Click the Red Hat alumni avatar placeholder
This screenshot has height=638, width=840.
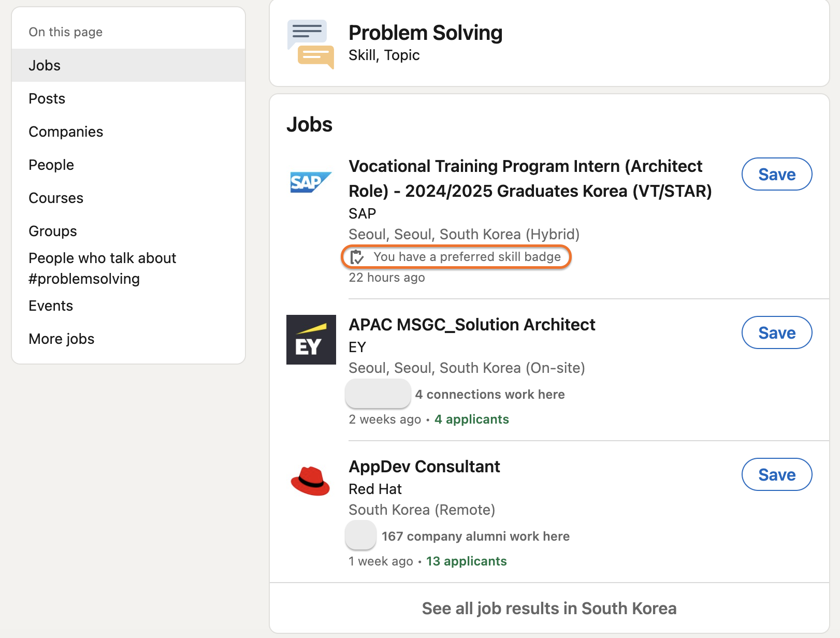361,535
